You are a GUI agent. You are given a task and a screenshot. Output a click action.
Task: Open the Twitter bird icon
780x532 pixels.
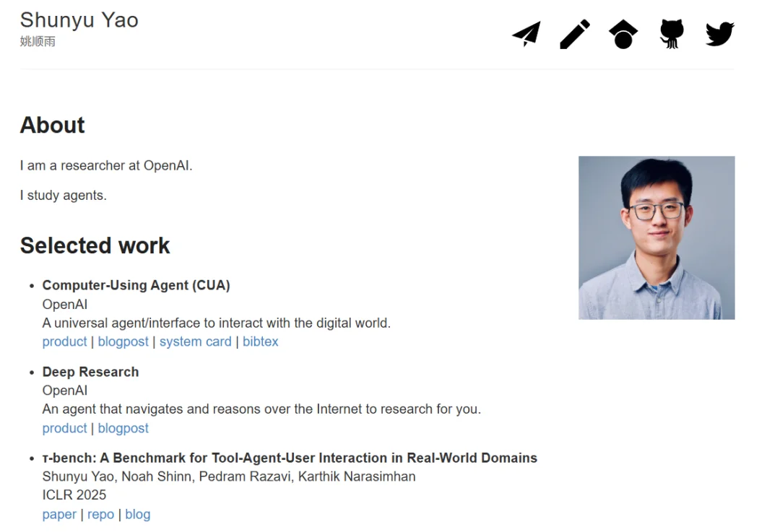point(720,34)
